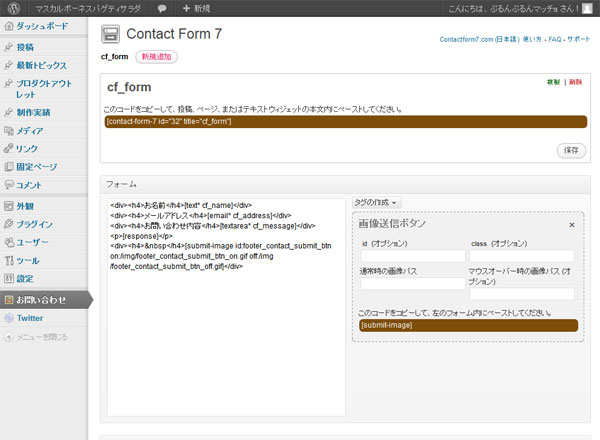Click the 新規追加 add new button

156,57
